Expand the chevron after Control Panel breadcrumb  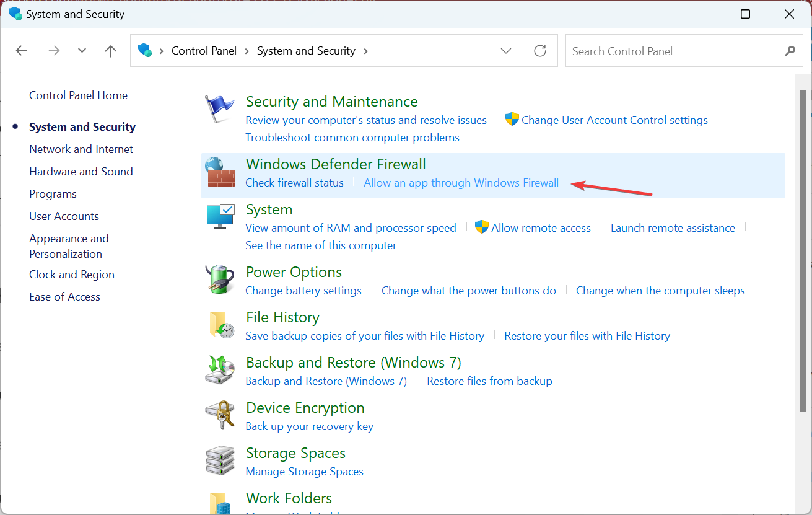247,51
